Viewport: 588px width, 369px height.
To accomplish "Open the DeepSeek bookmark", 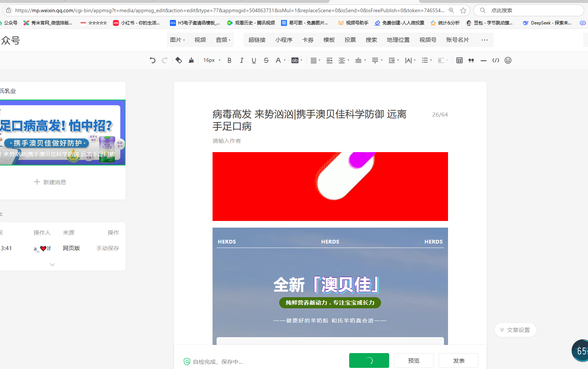I will [547, 23].
